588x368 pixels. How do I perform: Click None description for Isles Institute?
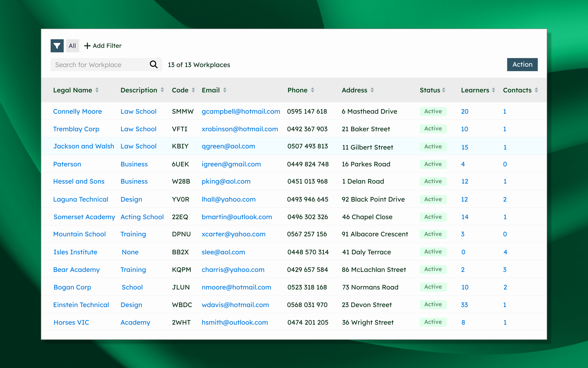point(130,252)
